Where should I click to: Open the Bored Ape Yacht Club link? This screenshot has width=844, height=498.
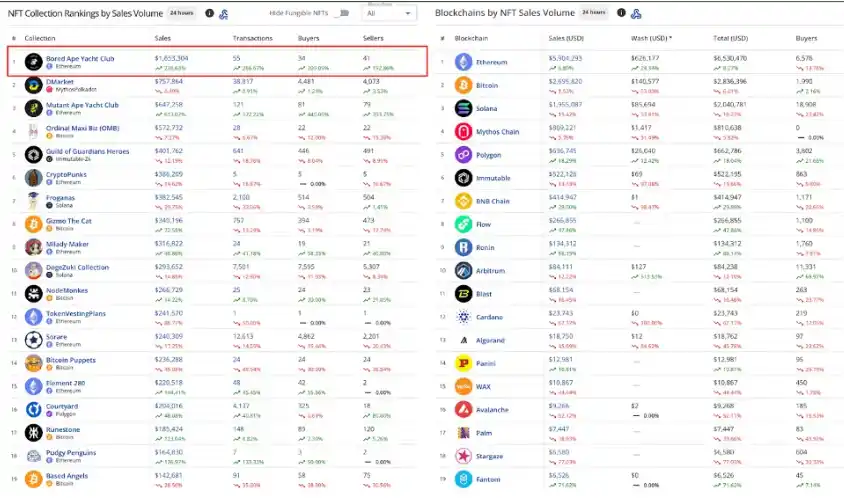[x=80, y=58]
